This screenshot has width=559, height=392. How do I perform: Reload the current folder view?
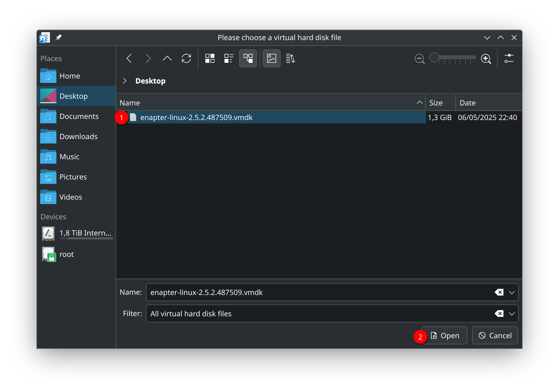[x=186, y=58]
